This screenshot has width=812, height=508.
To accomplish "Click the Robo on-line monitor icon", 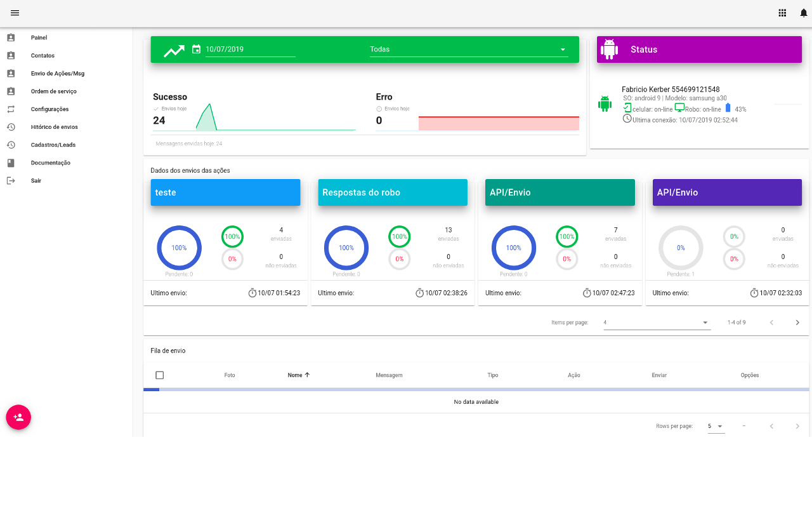I will point(679,107).
